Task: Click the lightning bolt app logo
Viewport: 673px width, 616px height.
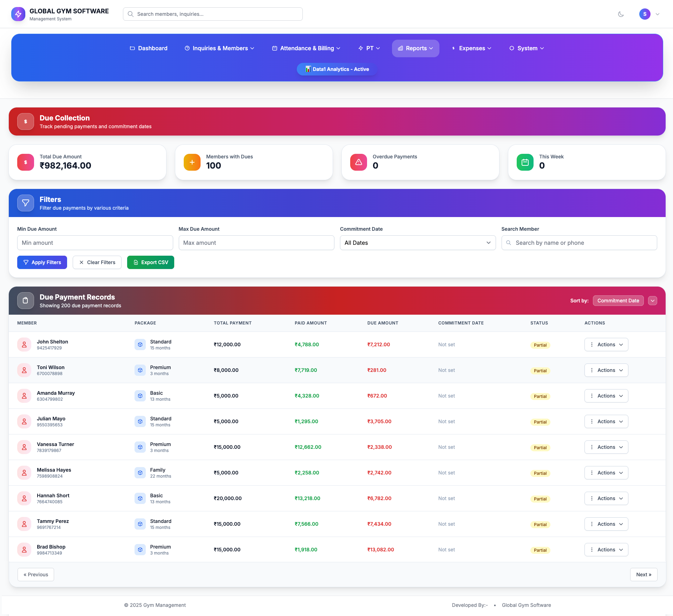Action: tap(18, 14)
